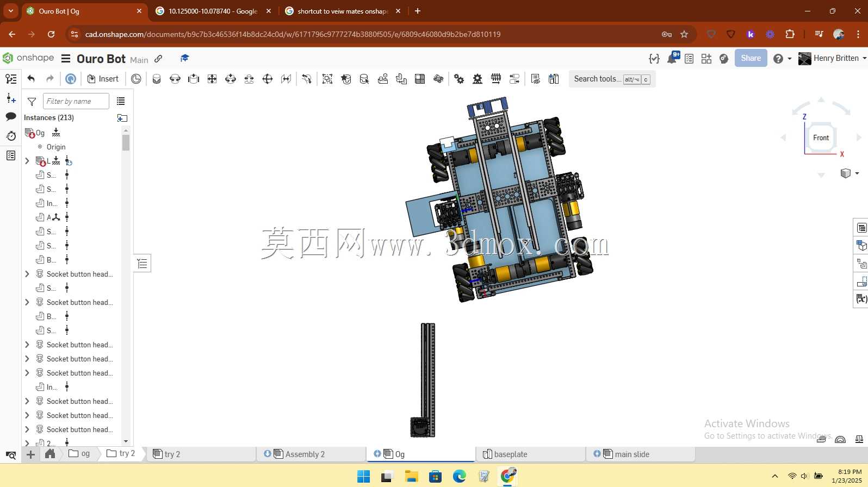868x487 pixels.
Task: Expand the first Socket button head item
Action: click(x=27, y=274)
